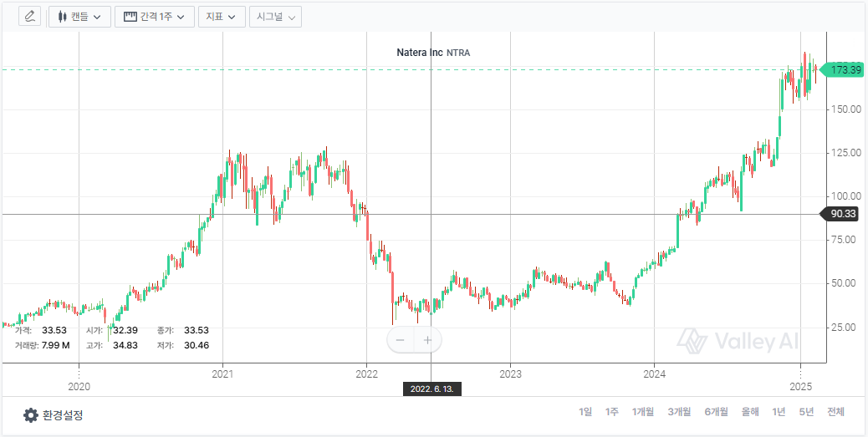The width and height of the screenshot is (868, 437).
Task: Click the Natera Inc NTRA title
Action: pyautogui.click(x=433, y=53)
